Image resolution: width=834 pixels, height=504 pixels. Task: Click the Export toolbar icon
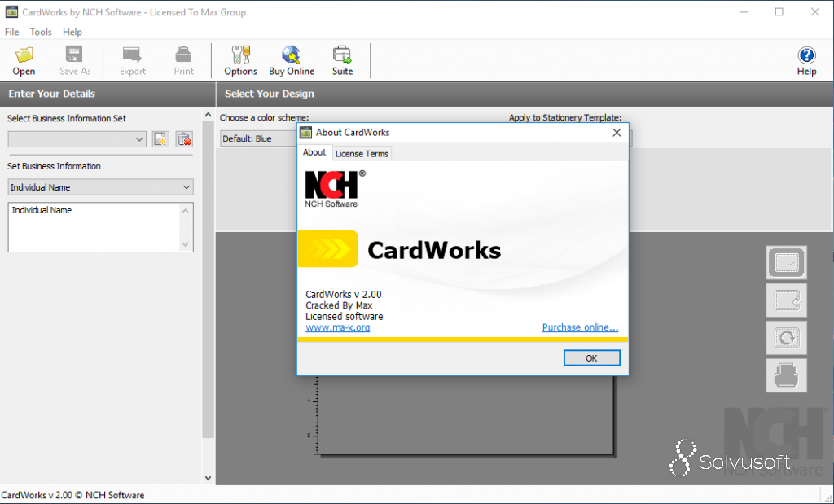133,60
